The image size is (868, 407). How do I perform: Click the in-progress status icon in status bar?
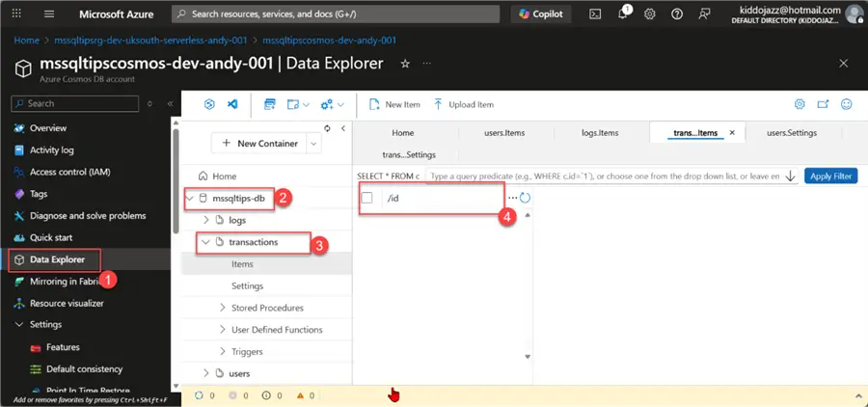200,396
